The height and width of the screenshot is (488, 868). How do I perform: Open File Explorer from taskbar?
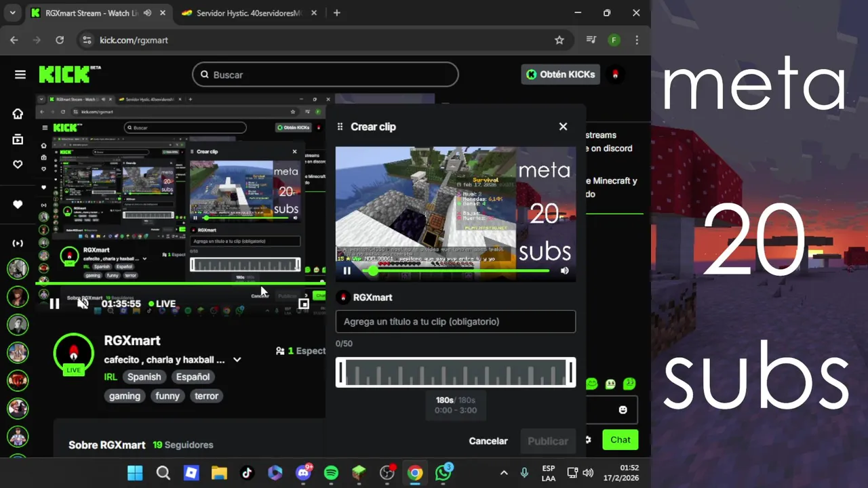coord(218,473)
